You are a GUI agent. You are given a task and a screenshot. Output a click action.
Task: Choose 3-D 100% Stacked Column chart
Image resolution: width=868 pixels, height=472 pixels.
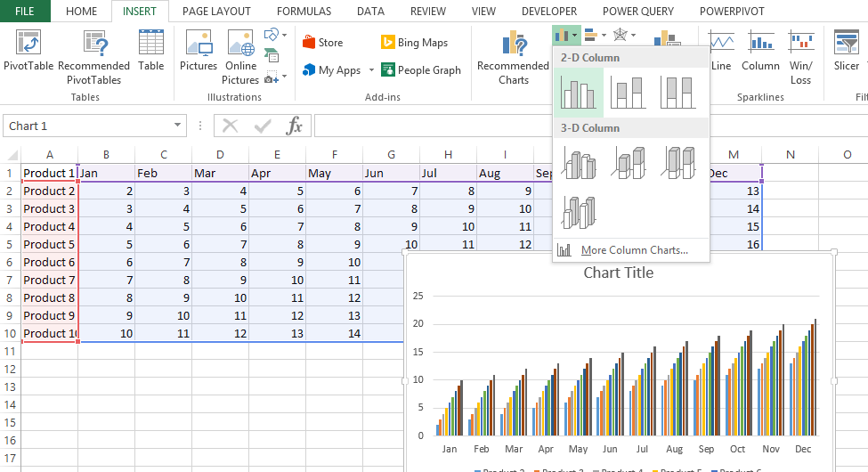click(x=677, y=163)
